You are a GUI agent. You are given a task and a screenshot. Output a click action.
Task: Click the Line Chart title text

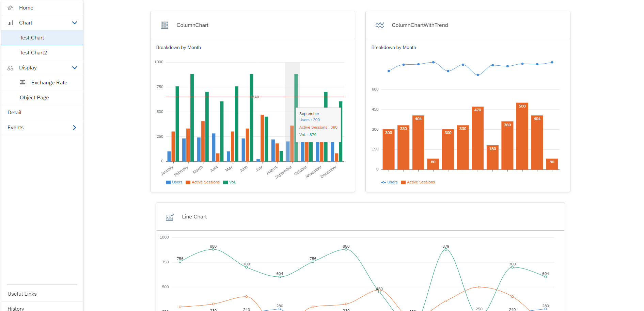pyautogui.click(x=194, y=217)
